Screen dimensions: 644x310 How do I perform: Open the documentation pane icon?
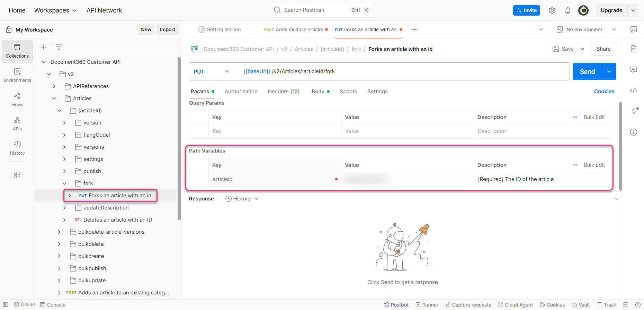coord(634,49)
